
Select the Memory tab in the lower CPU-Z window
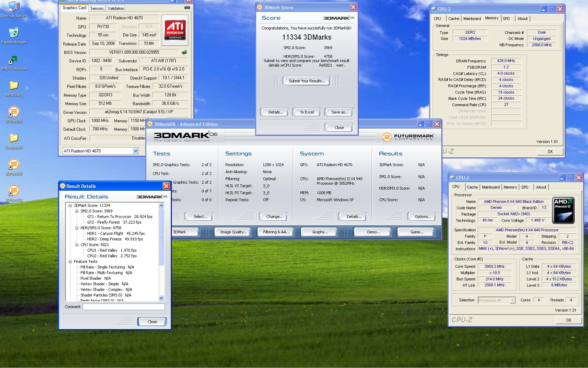(510, 187)
